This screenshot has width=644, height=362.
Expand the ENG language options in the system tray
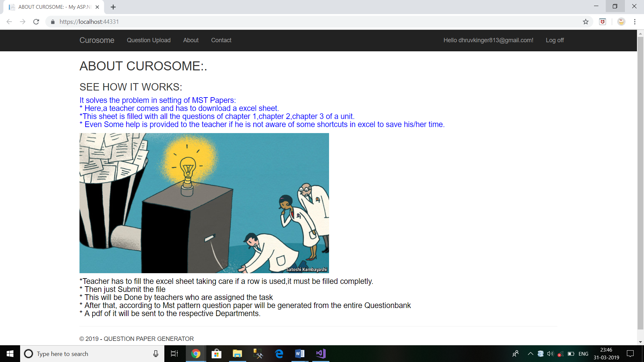click(x=584, y=354)
